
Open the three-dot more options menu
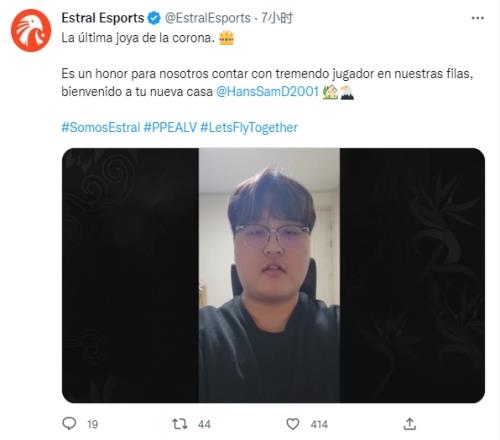(x=477, y=18)
